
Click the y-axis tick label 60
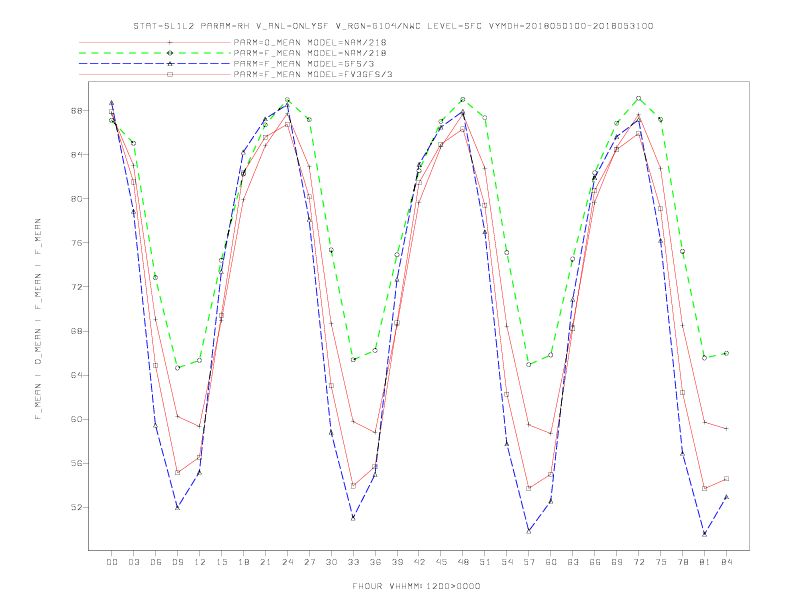pyautogui.click(x=78, y=419)
